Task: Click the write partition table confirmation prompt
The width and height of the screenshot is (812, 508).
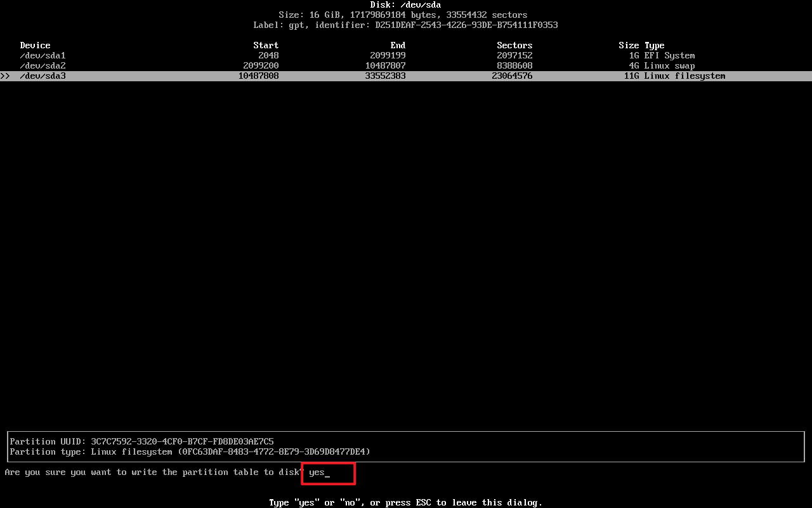Action: [x=152, y=472]
